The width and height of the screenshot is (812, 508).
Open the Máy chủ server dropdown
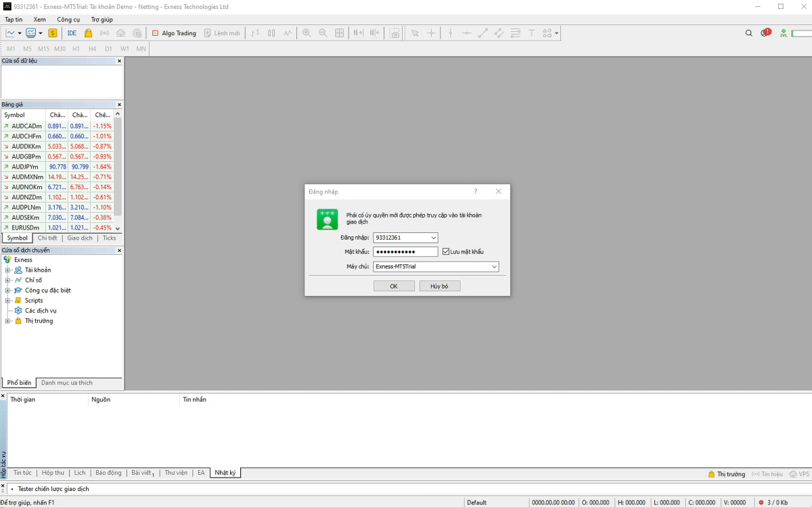pos(494,267)
